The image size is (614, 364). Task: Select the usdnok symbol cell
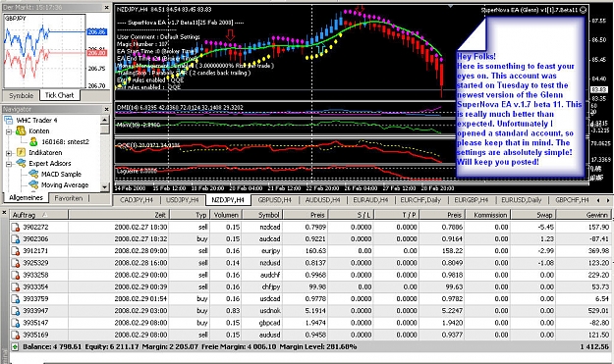pos(262,311)
